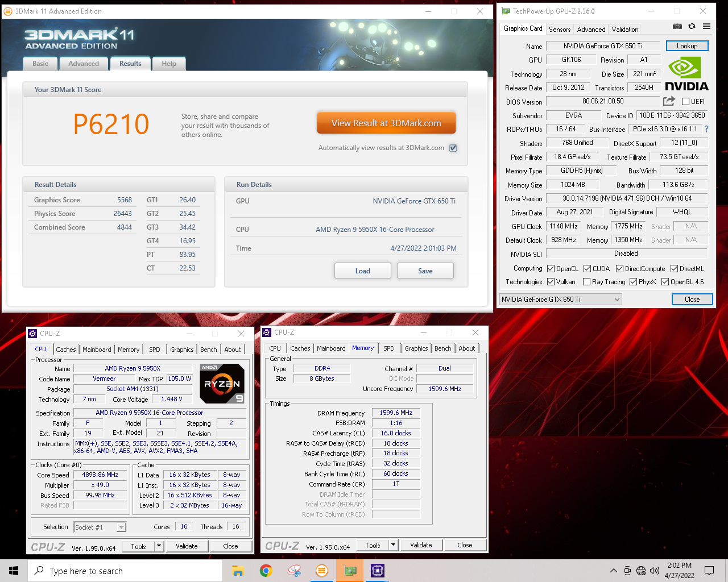The width and height of the screenshot is (728, 582).
Task: Click the Windows taskbar search box
Action: 125,571
